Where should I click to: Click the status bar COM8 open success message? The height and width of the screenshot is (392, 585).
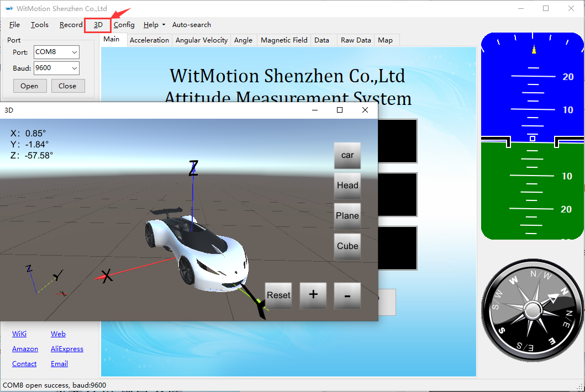point(55,385)
